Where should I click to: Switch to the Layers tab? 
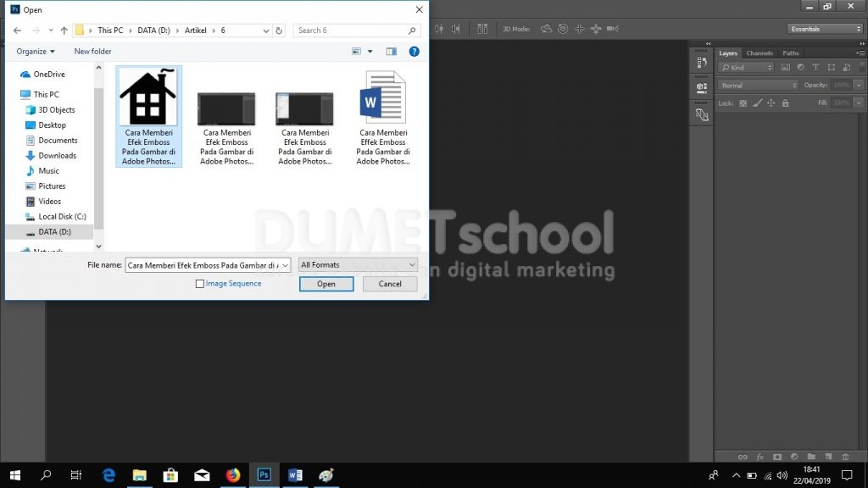tap(728, 53)
